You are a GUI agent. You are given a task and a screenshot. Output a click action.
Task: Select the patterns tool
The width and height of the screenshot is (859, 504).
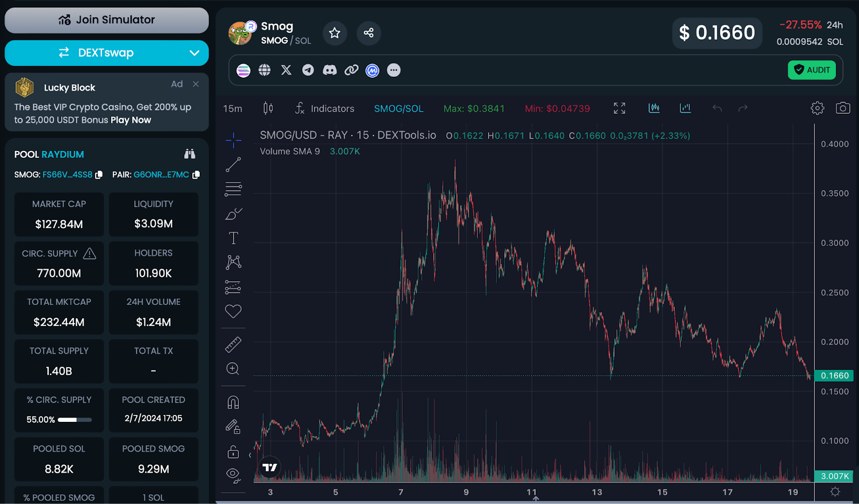(x=233, y=262)
